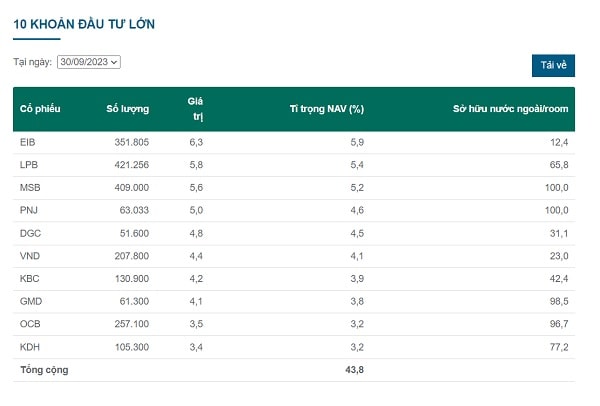Click quantity value 51.600 for DGC
This screenshot has width=600, height=406.
tap(134, 233)
